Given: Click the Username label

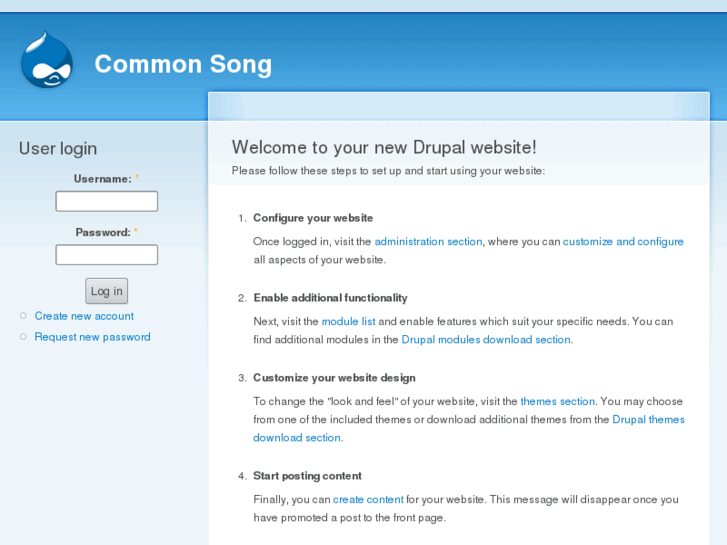Looking at the screenshot, I should click(x=102, y=179).
